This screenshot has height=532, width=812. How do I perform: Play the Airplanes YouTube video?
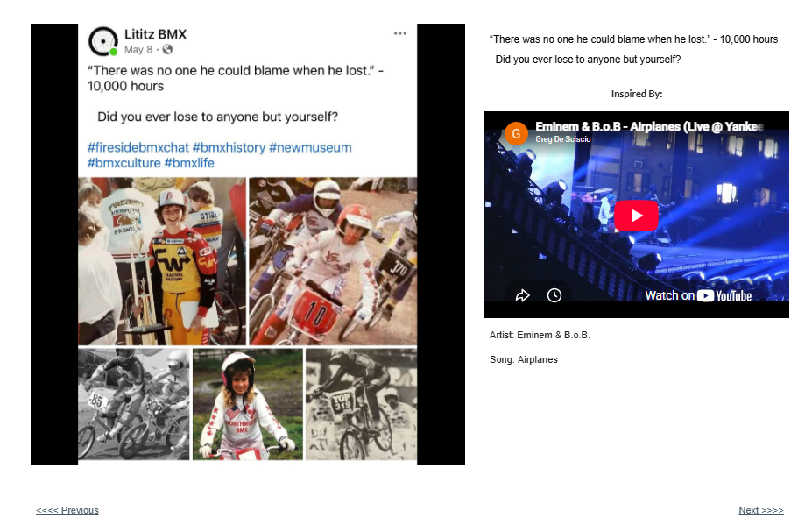[636, 216]
